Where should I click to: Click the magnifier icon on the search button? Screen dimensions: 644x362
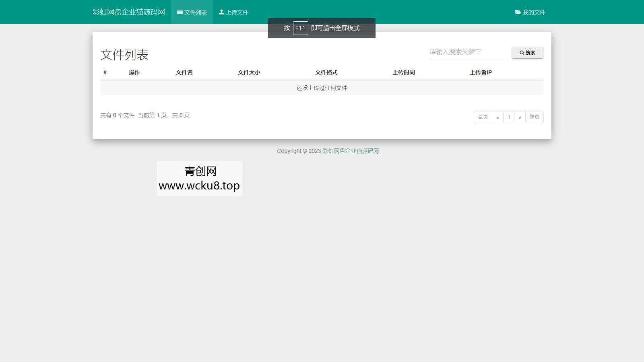point(522,52)
